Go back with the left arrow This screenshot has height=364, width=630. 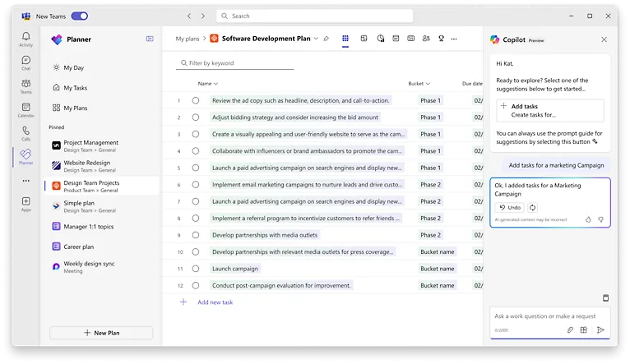coord(189,16)
